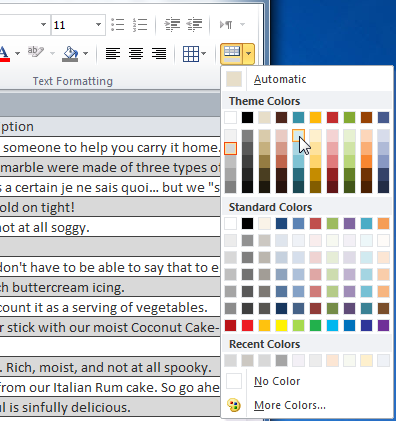Pick the selected light gray theme swatch with orange border

coord(230,148)
